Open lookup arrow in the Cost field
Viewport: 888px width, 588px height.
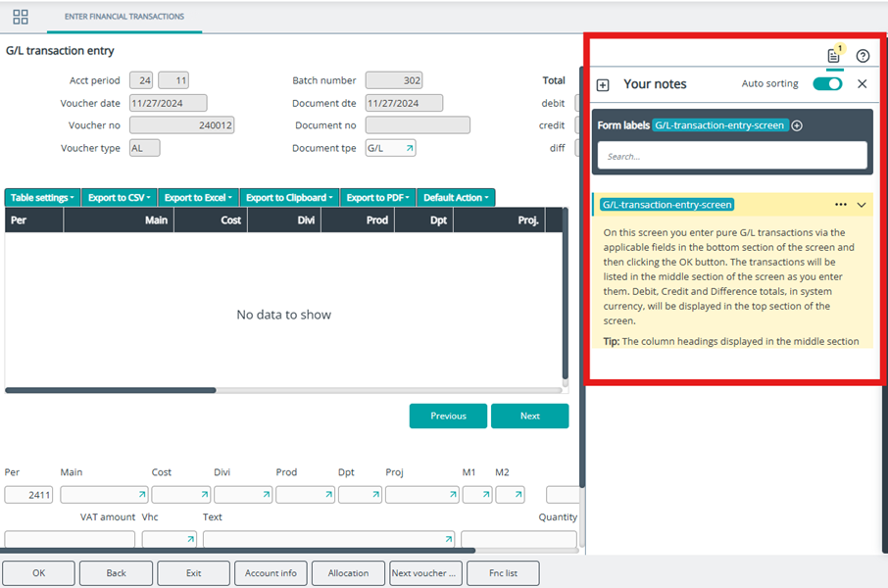pyautogui.click(x=205, y=495)
